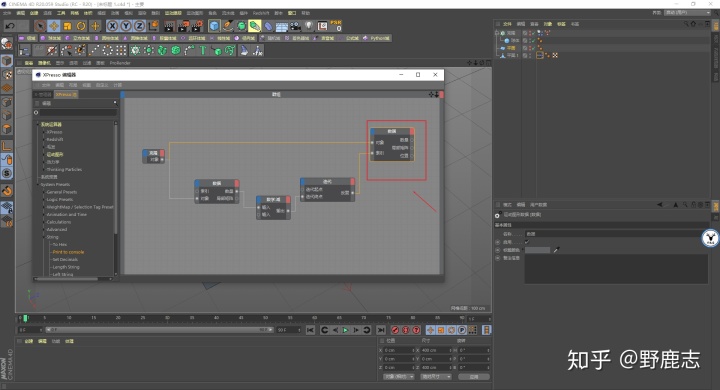Click the film-strip icon right of playback bar
This screenshot has width=720, height=390.
487,330
